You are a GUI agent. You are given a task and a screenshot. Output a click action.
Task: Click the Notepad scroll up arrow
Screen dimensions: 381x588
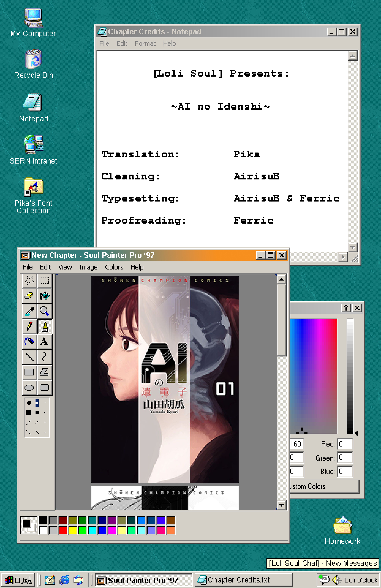tap(353, 56)
